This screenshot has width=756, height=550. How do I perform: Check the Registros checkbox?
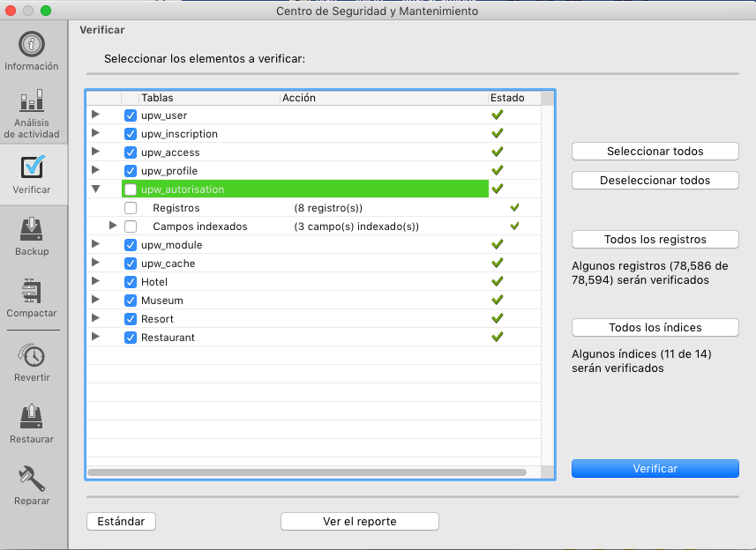point(131,208)
